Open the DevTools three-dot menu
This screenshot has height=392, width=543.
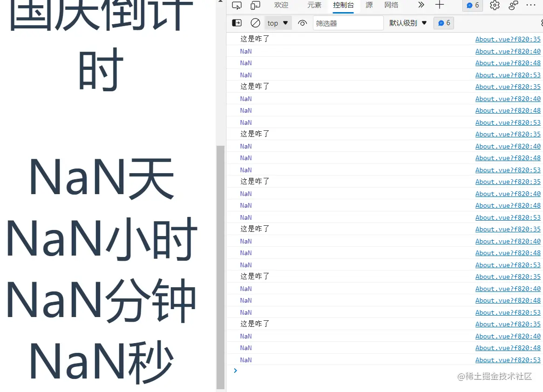531,5
